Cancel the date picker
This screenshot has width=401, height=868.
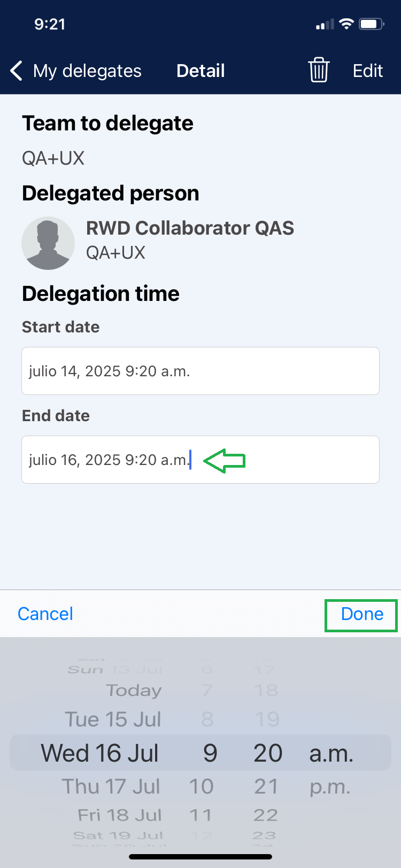[45, 614]
